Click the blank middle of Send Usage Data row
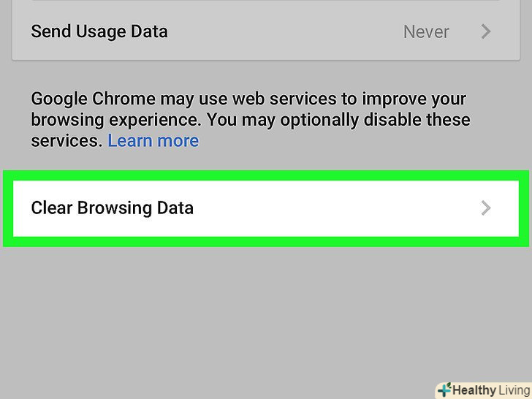The height and width of the screenshot is (399, 532). coord(285,32)
